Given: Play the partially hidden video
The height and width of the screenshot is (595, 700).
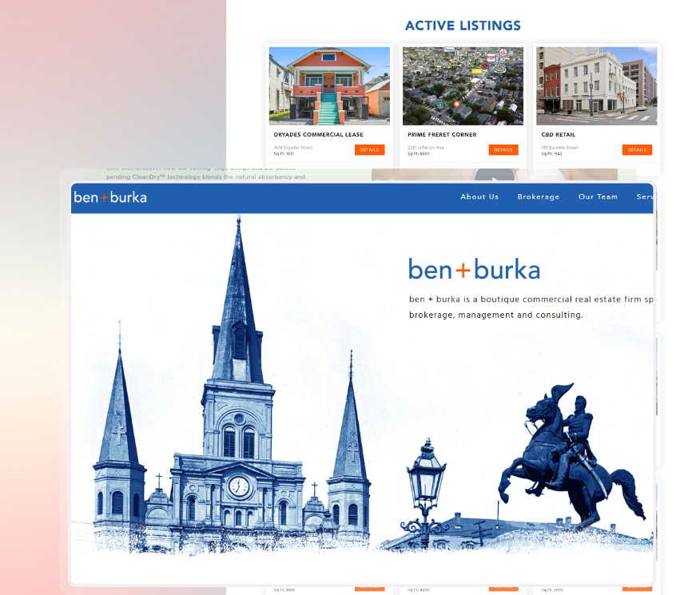Looking at the screenshot, I should tap(494, 177).
